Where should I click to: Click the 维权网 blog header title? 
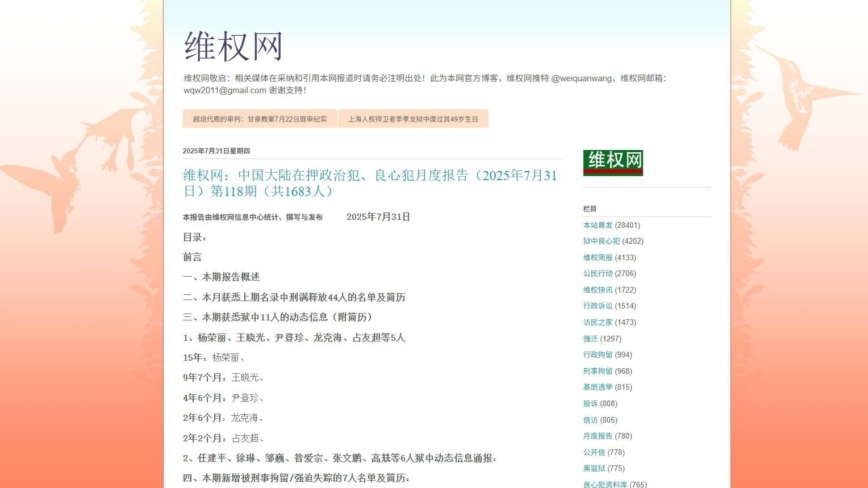tap(233, 46)
